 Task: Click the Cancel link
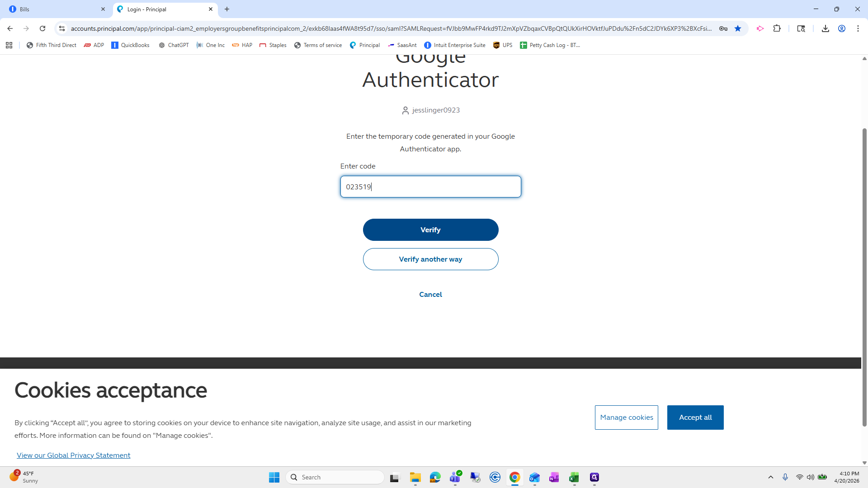(x=430, y=295)
